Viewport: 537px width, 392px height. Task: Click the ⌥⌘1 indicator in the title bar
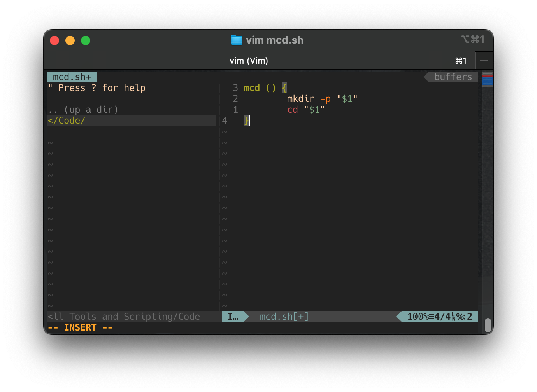[x=473, y=39]
